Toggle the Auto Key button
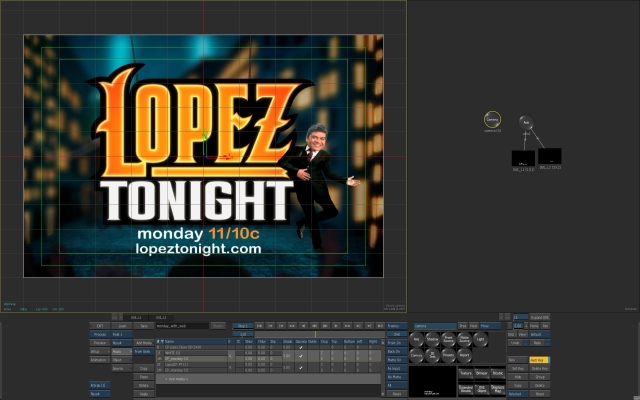 (540, 360)
